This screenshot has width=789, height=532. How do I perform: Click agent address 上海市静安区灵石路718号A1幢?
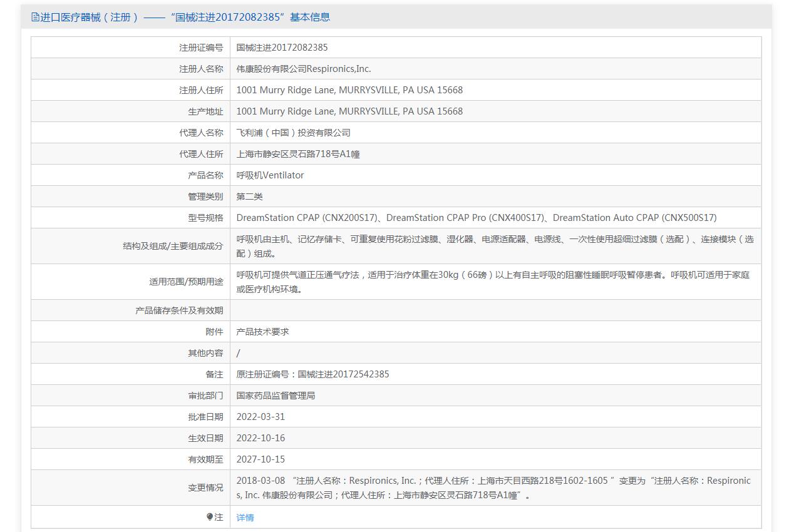click(x=298, y=154)
